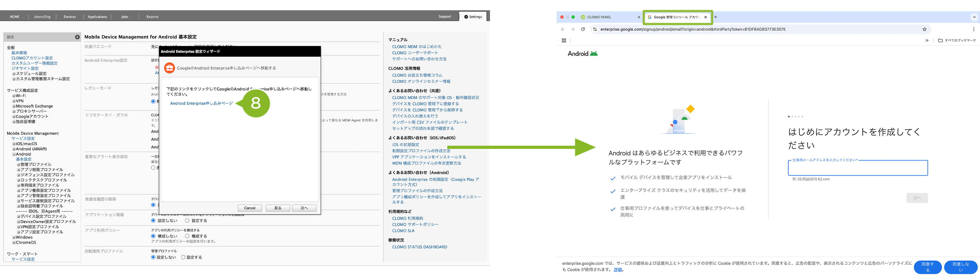The height and width of the screenshot is (276, 980).
Task: Click the 次へ button in the wizard
Action: click(x=304, y=208)
